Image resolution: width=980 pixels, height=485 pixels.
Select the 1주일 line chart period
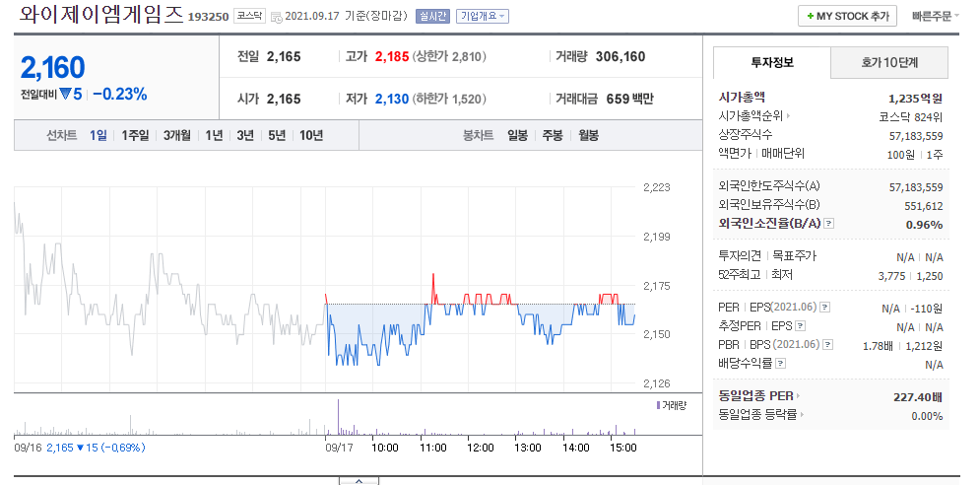click(135, 135)
